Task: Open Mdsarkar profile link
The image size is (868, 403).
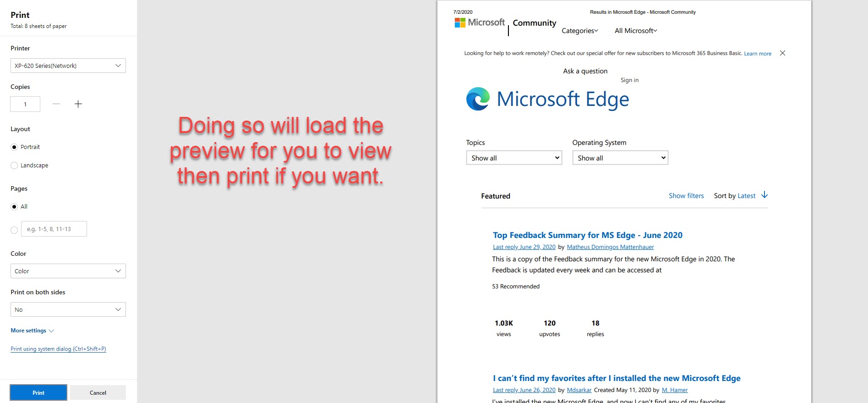Action: coord(579,390)
